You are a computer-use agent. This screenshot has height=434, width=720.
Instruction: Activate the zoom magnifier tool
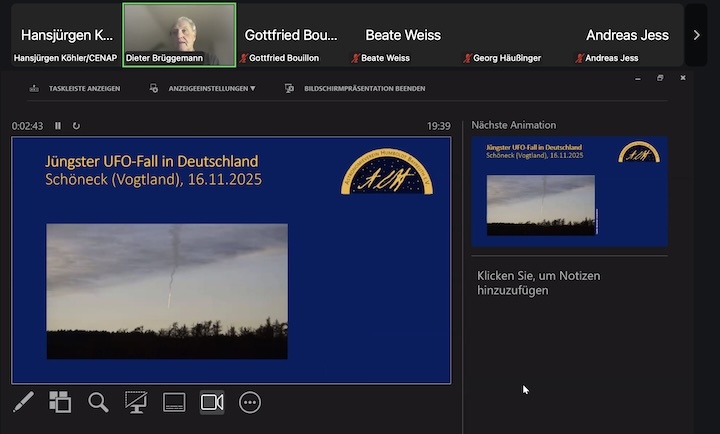98,402
